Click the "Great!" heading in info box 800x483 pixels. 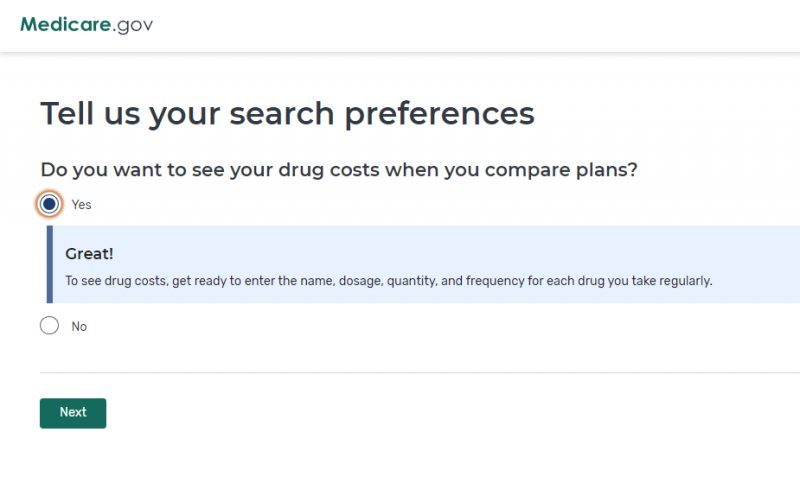click(89, 253)
